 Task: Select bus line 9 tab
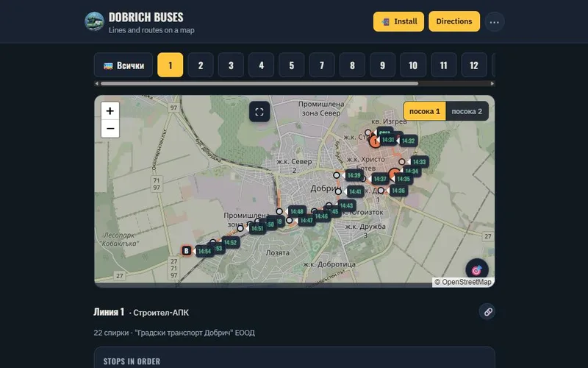tap(382, 66)
